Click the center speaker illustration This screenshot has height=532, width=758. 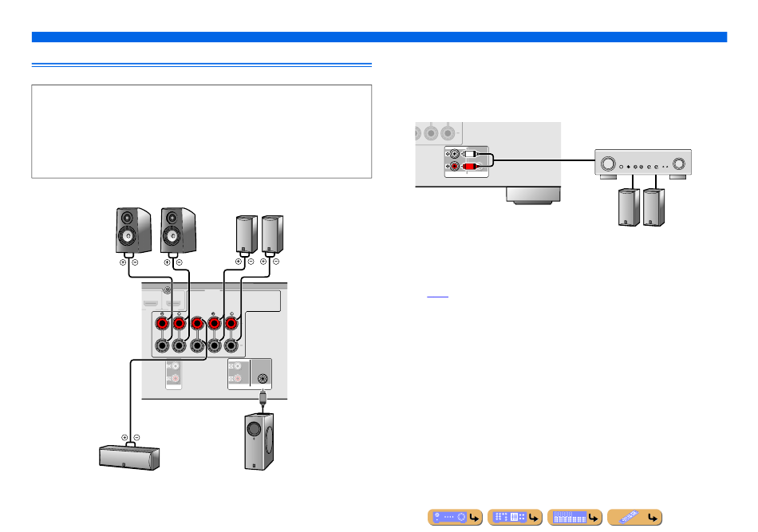coord(127,459)
